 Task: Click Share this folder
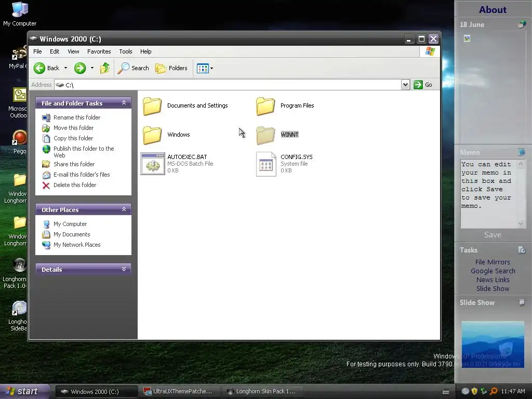(74, 164)
